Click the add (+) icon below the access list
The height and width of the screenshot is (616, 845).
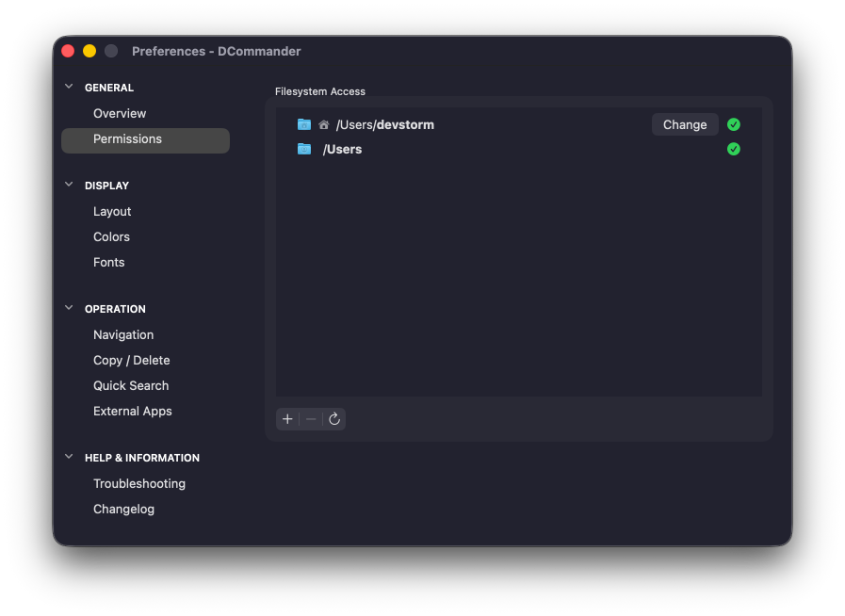pyautogui.click(x=287, y=418)
